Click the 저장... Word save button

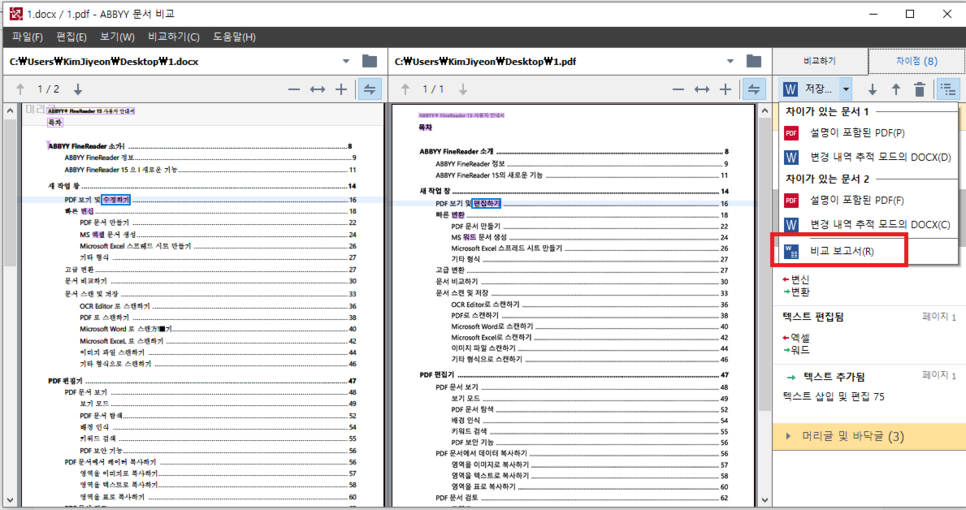809,89
